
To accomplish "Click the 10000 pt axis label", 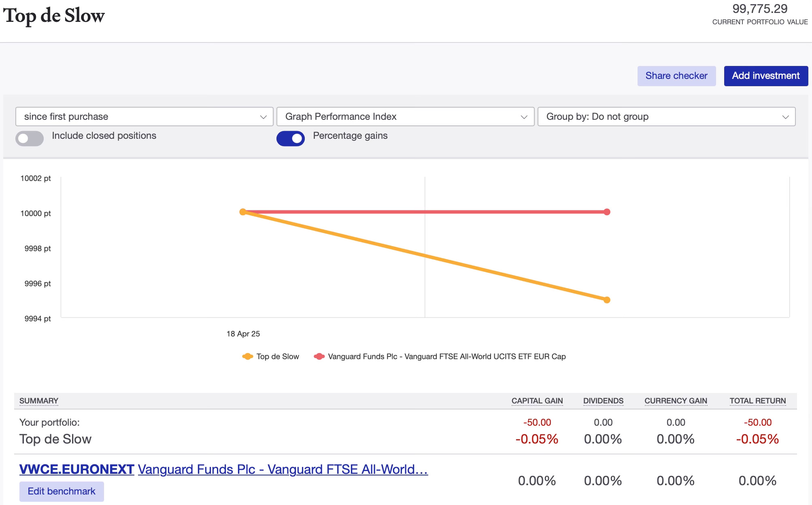I will (36, 213).
